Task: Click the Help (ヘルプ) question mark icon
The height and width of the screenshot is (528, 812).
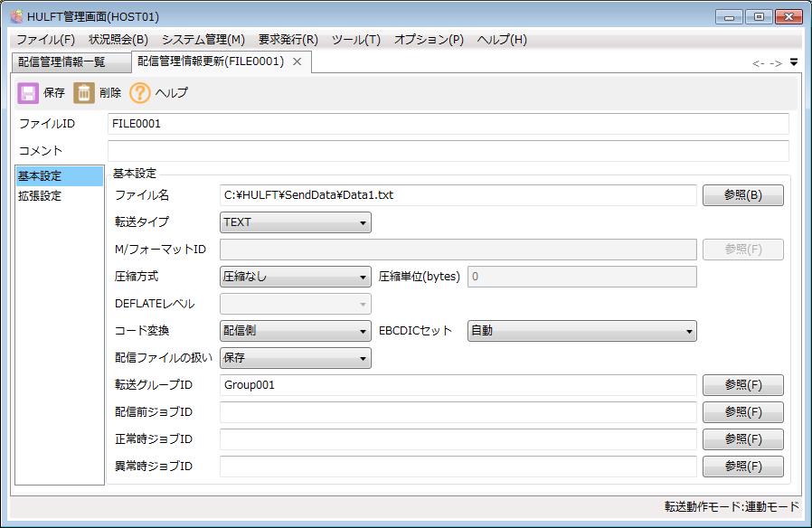Action: [140, 93]
